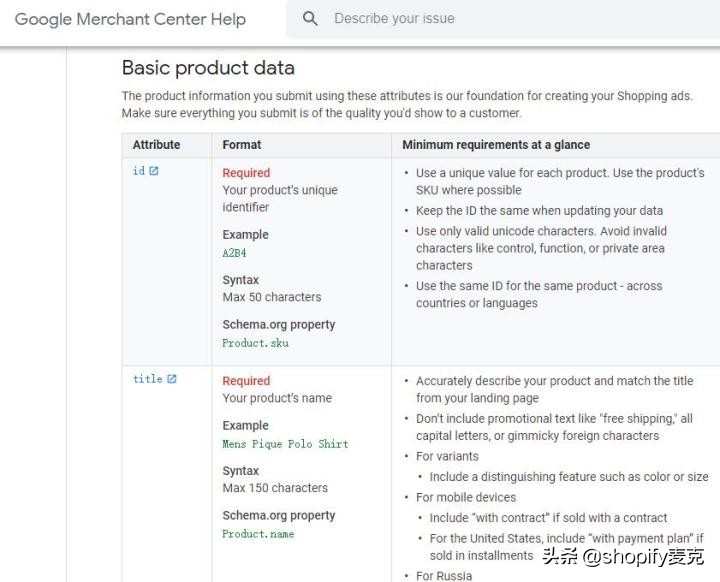Click the title attribute link
The height and width of the screenshot is (582, 720).
tap(147, 379)
